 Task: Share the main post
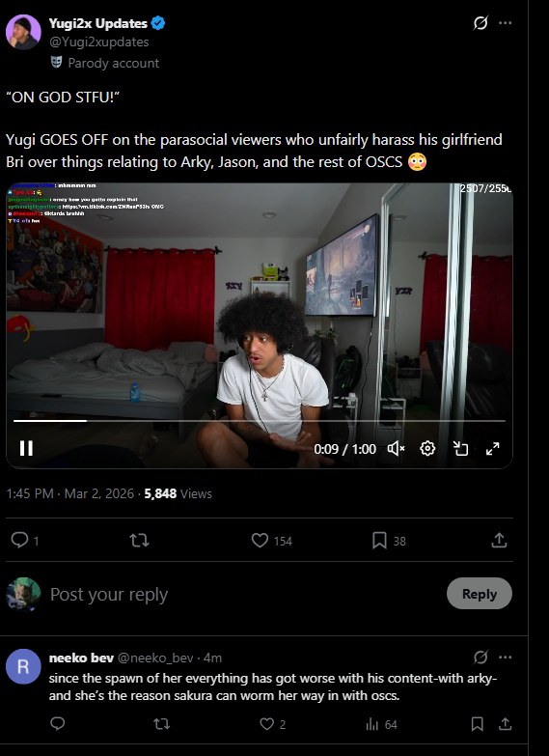[x=499, y=540]
